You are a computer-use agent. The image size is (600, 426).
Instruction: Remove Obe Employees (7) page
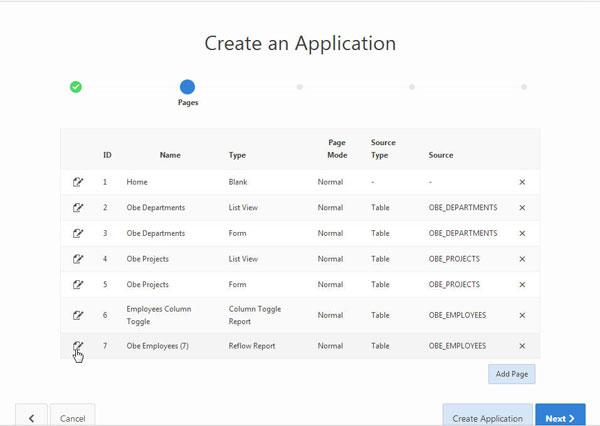pos(522,346)
